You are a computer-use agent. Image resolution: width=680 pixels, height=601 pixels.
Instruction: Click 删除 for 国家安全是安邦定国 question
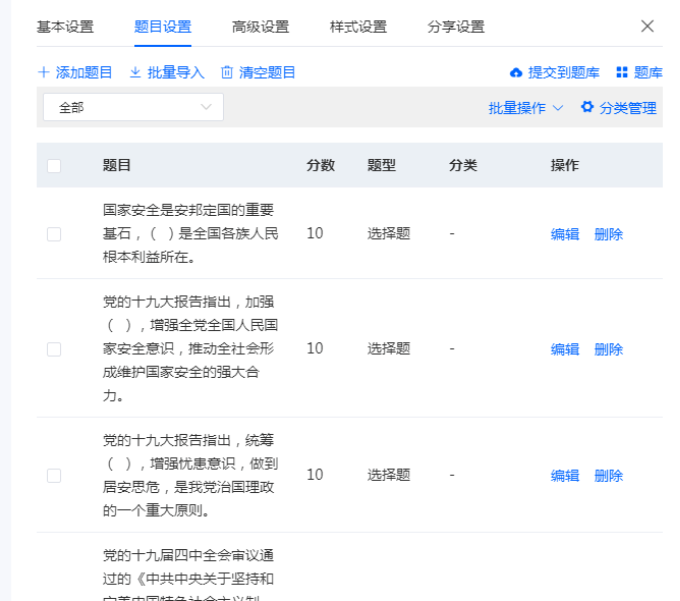(608, 235)
